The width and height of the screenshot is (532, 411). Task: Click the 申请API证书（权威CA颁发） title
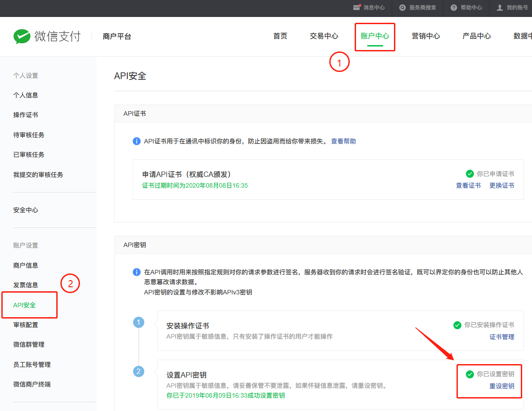[x=186, y=174]
